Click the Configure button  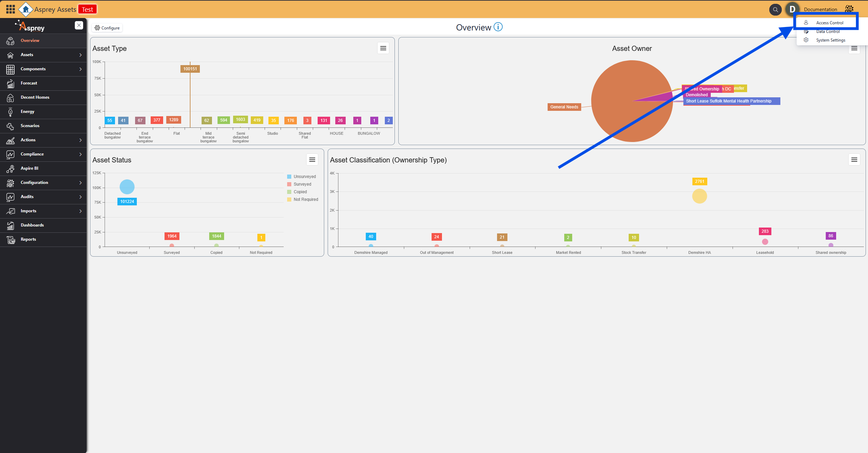(x=107, y=28)
